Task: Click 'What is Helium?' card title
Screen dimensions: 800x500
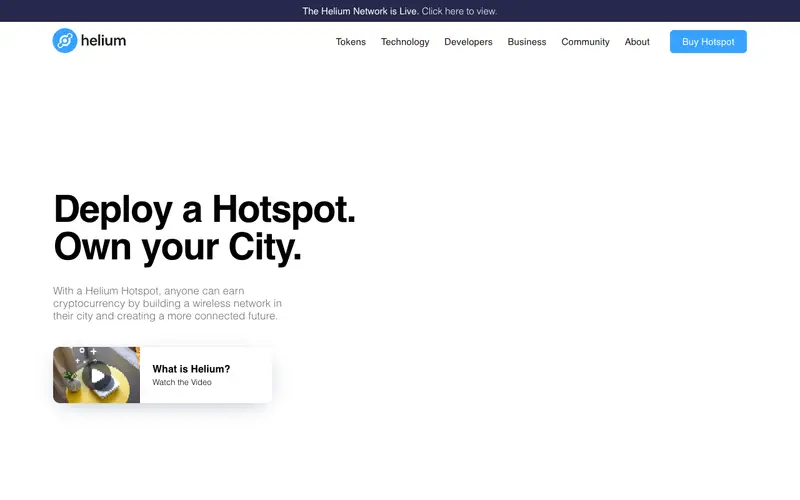Action: click(x=191, y=369)
